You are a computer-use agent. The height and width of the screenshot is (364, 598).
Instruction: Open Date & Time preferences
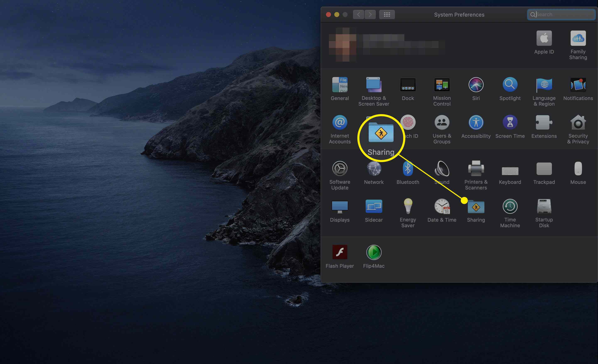442,206
